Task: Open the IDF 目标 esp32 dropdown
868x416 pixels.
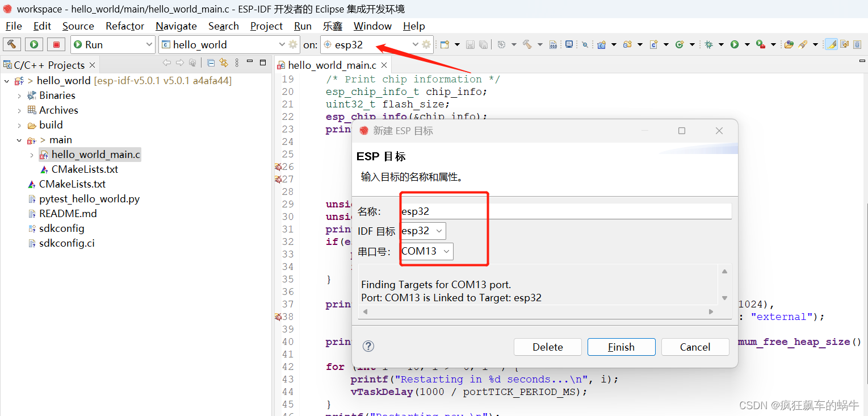Action: coord(423,231)
